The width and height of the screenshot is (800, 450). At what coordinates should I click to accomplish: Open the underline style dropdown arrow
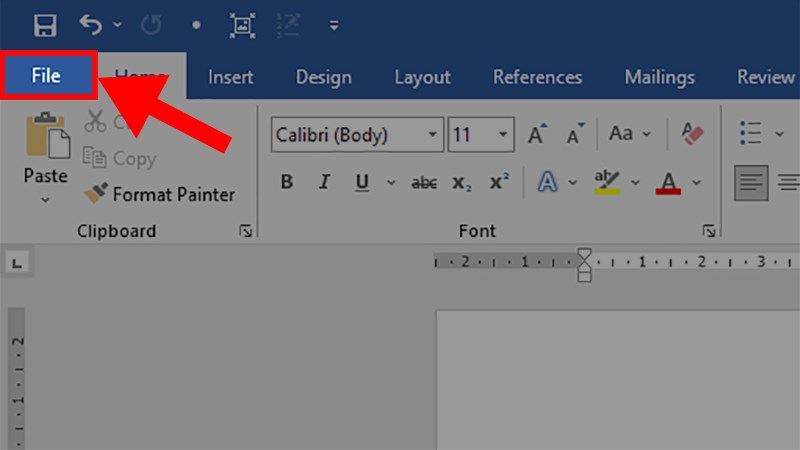(391, 182)
